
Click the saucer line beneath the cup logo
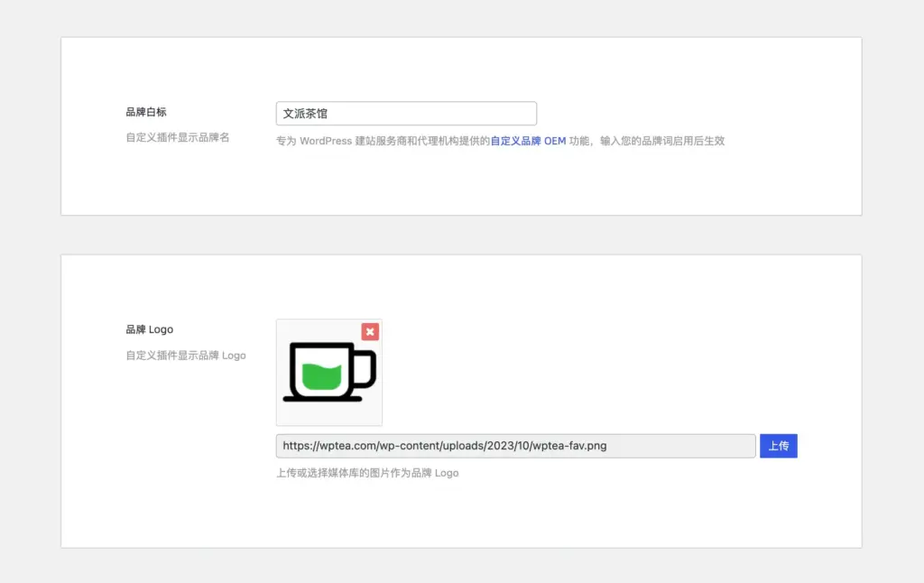322,398
